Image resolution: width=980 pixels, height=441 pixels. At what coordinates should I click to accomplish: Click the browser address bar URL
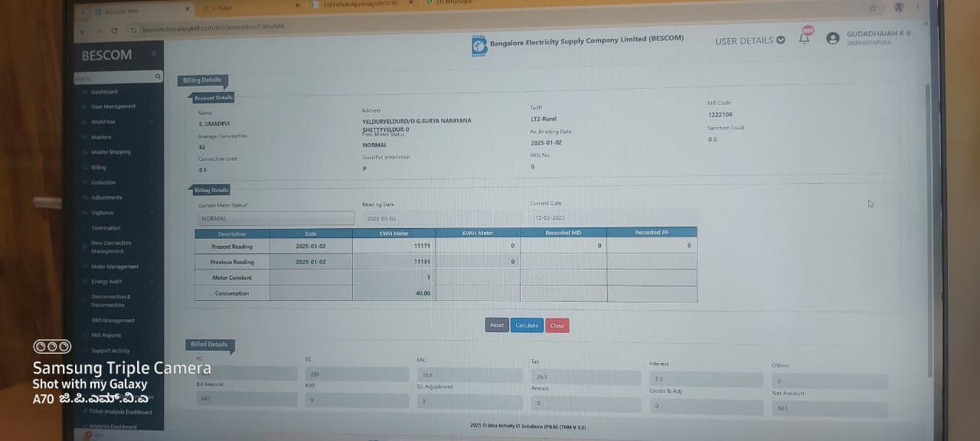pos(213,27)
